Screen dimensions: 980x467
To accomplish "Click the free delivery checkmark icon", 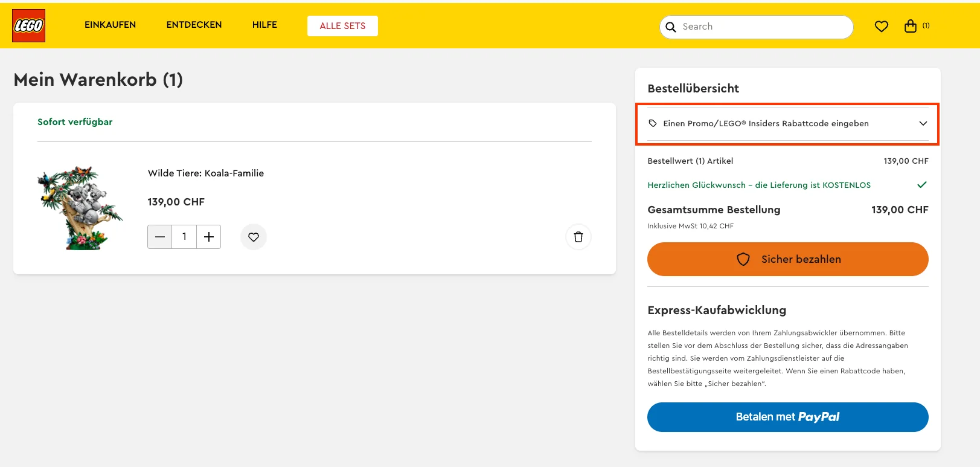I will point(922,185).
